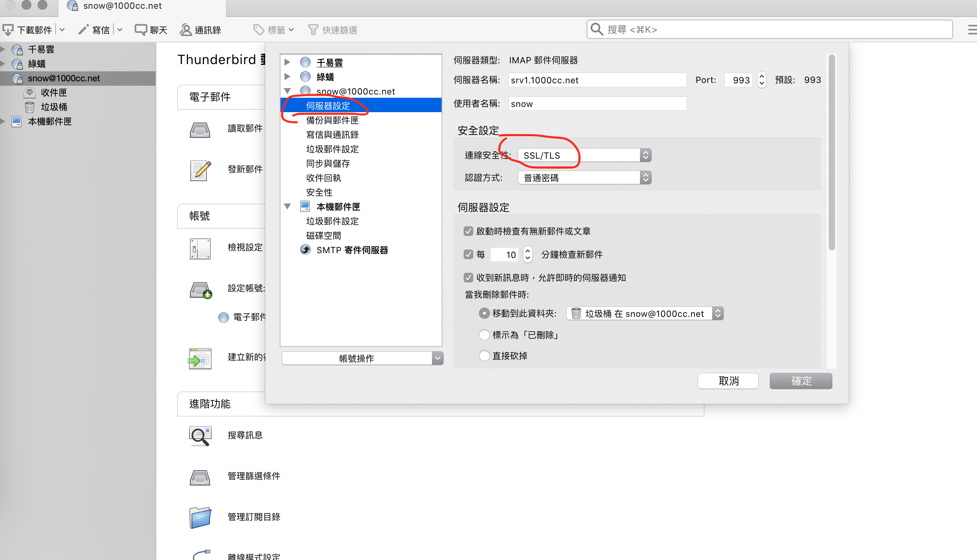Image resolution: width=977 pixels, height=560 pixels.
Task: Open the 下載郵件 dropdown arrow
Action: coord(62,30)
